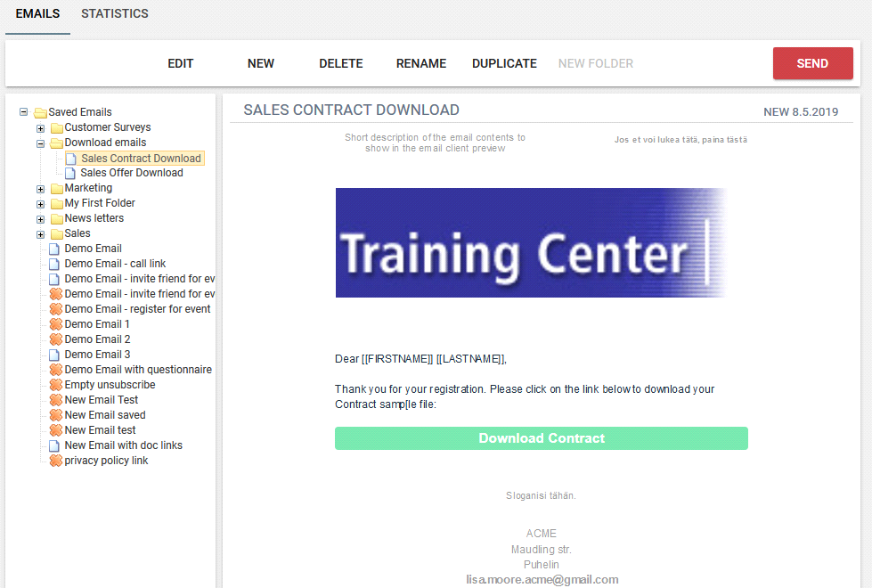
Task: Click the Marketing folder icon
Action: 57,189
